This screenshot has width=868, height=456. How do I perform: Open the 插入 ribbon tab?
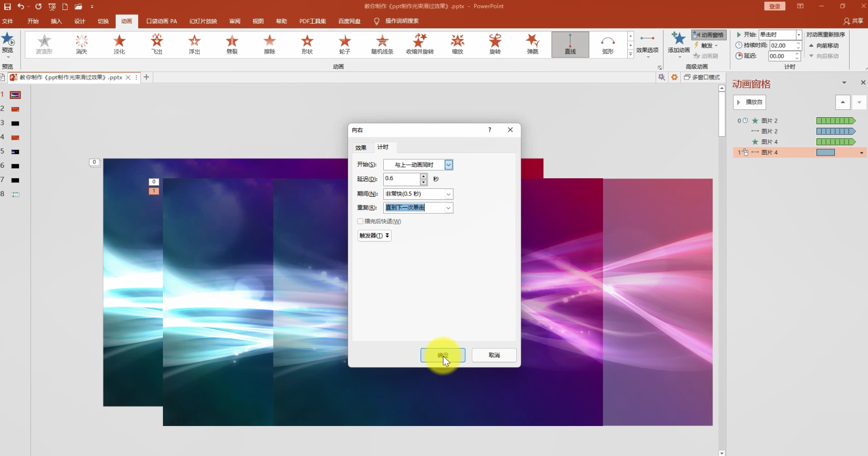coord(56,21)
